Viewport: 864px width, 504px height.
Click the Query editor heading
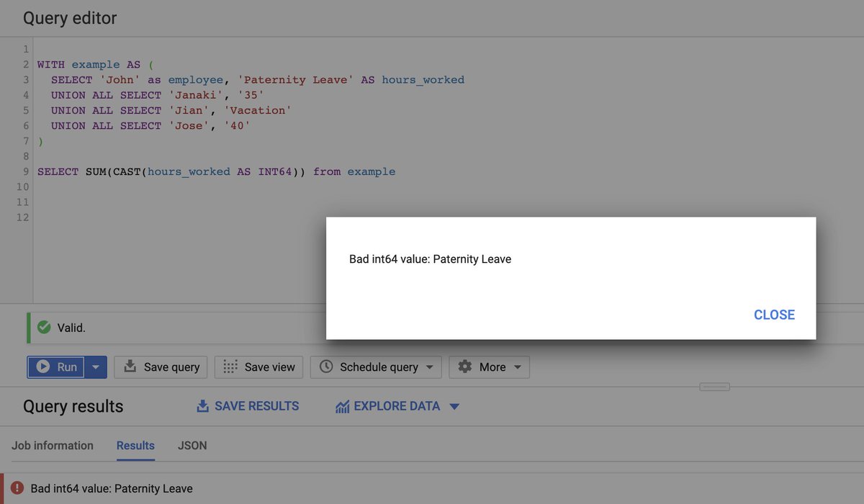click(x=70, y=18)
